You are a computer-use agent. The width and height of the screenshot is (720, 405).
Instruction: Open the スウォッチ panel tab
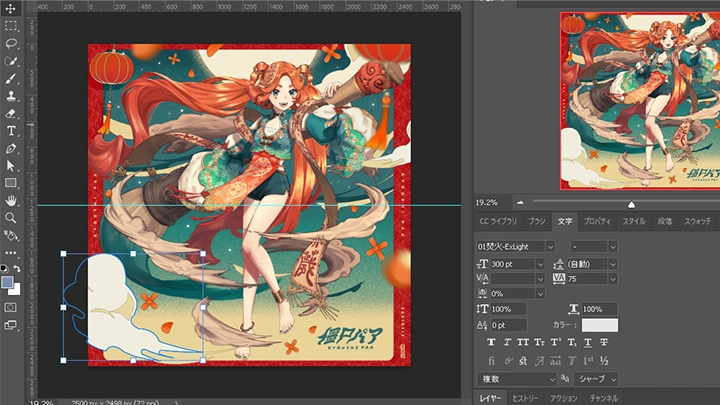[x=697, y=221]
